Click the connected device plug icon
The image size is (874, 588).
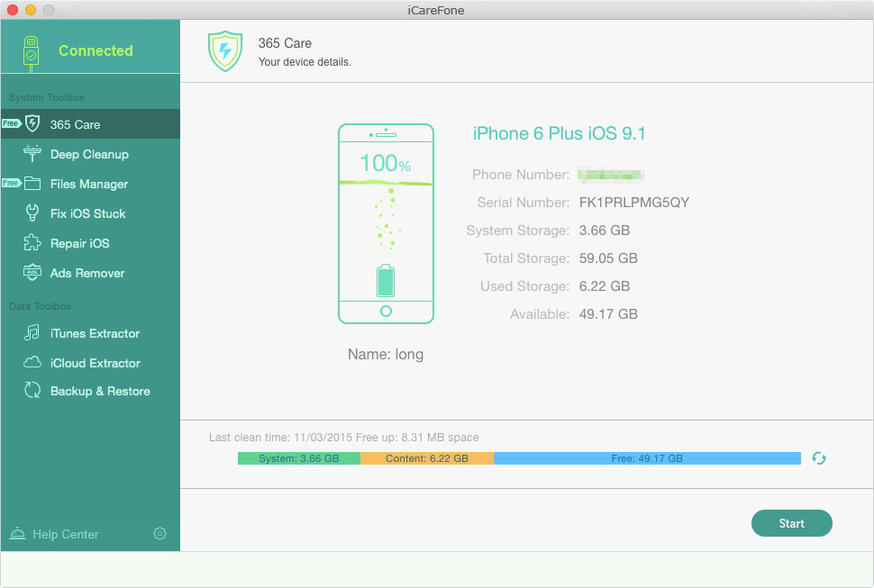[32, 53]
